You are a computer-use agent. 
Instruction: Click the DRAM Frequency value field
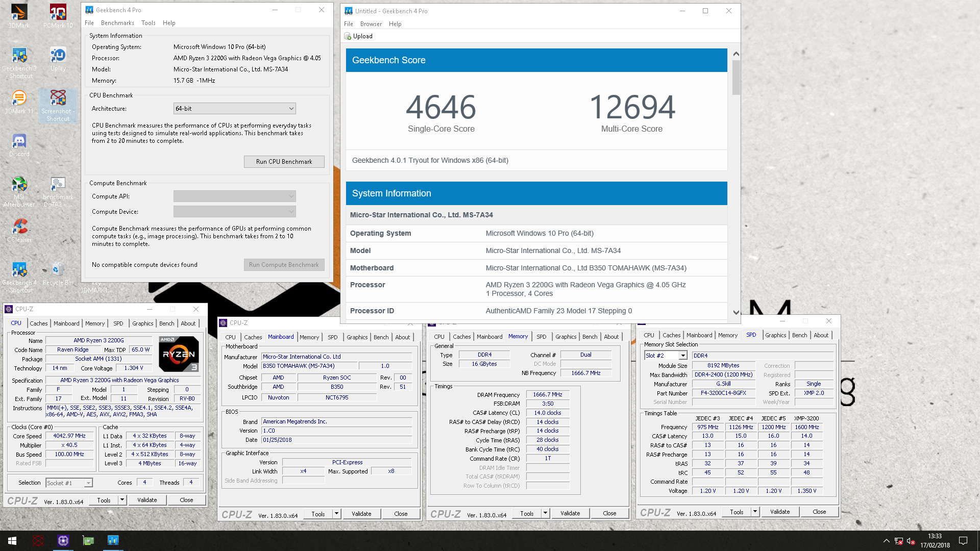pos(548,395)
